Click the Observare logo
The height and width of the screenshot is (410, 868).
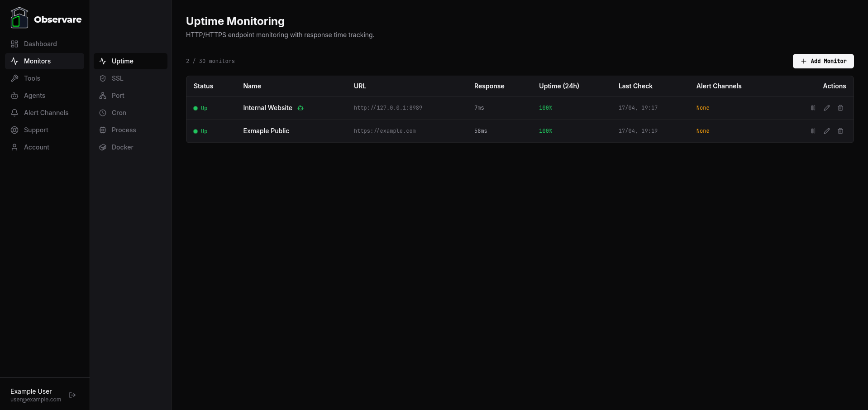(x=45, y=18)
